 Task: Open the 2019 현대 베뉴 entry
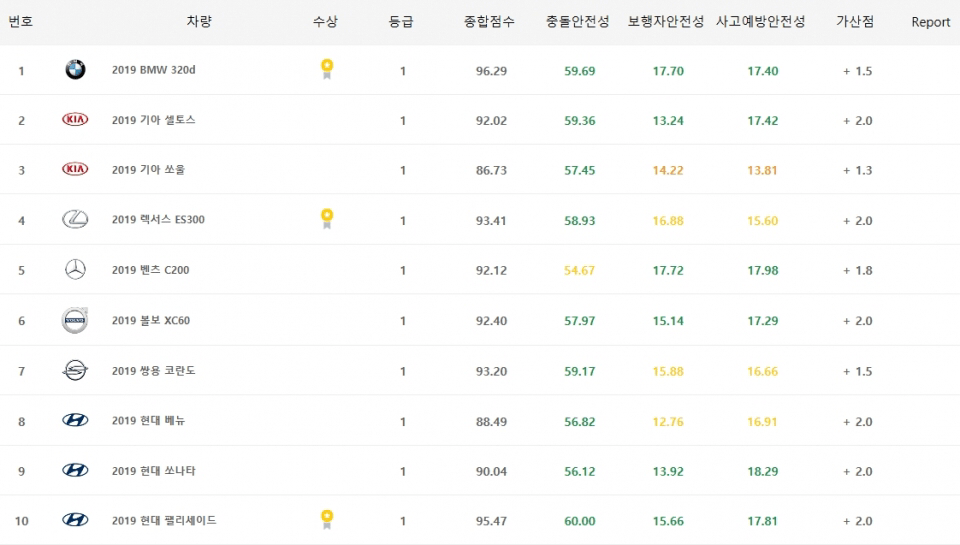[148, 421]
